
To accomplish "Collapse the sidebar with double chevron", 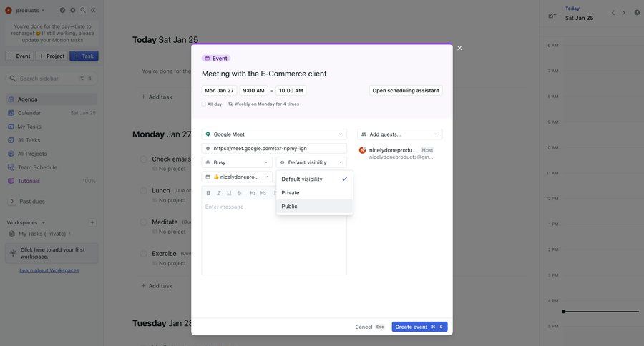I will (93, 10).
